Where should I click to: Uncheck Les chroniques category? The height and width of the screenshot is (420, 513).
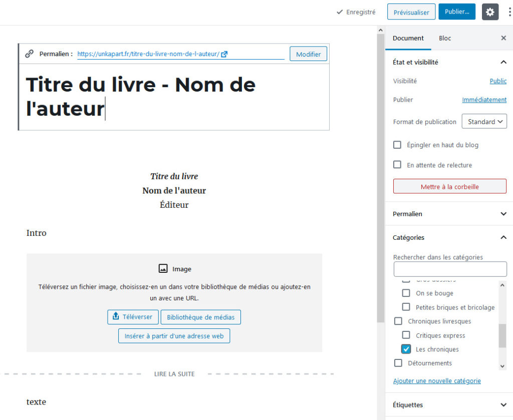pos(406,349)
